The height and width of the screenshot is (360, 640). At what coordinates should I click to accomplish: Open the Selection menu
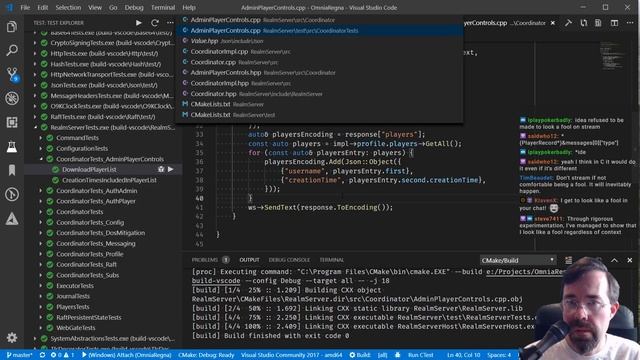point(68,7)
